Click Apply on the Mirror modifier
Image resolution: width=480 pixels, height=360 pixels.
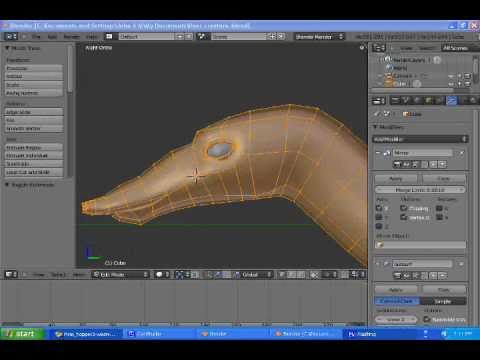396,179
